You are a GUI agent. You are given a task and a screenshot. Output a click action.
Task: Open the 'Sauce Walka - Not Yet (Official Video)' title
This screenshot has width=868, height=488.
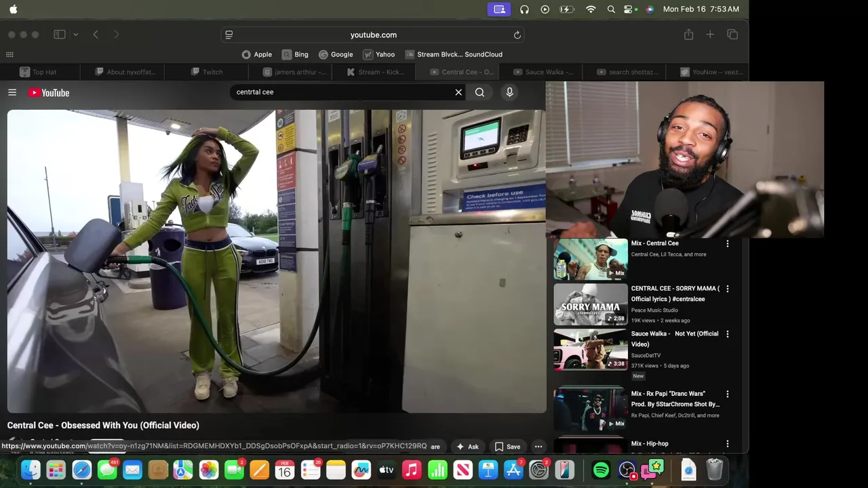pos(675,339)
